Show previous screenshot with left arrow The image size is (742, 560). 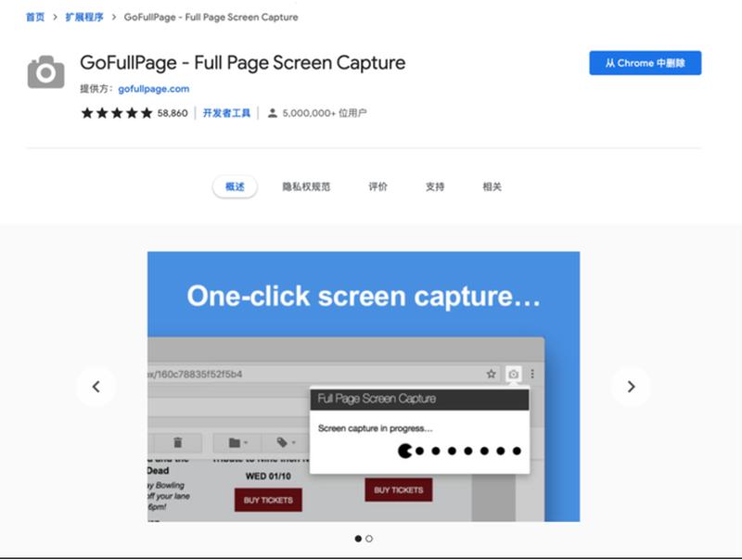(x=96, y=387)
